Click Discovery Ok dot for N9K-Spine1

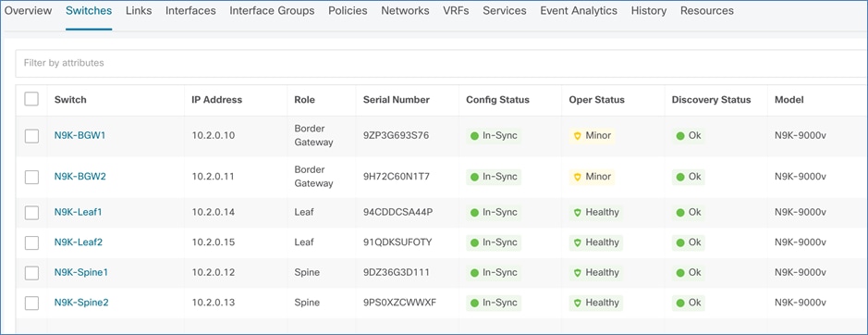click(680, 273)
